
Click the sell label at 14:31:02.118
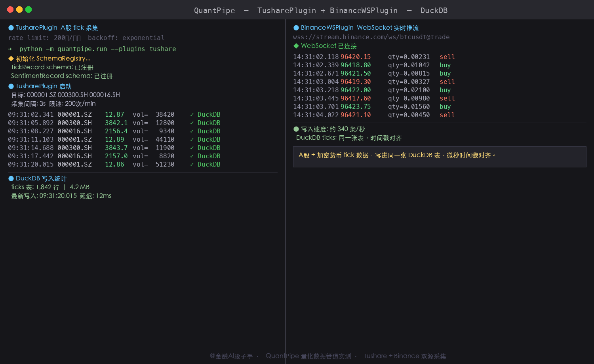447,57
